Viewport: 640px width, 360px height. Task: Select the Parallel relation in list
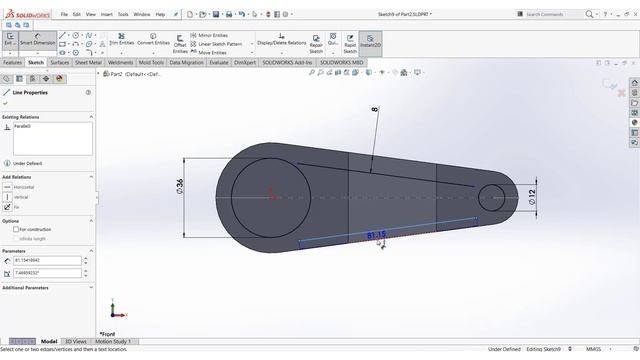coord(22,127)
